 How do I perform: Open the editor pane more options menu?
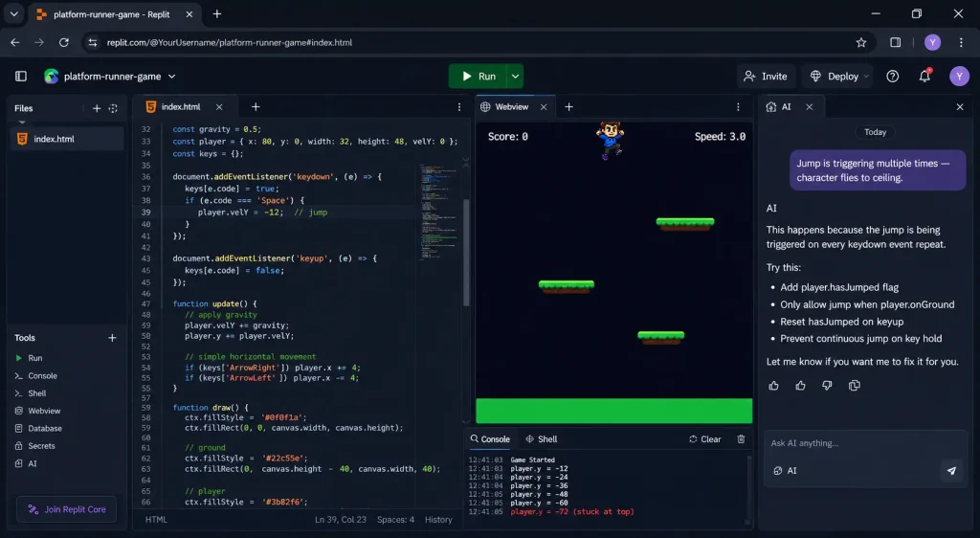click(459, 107)
